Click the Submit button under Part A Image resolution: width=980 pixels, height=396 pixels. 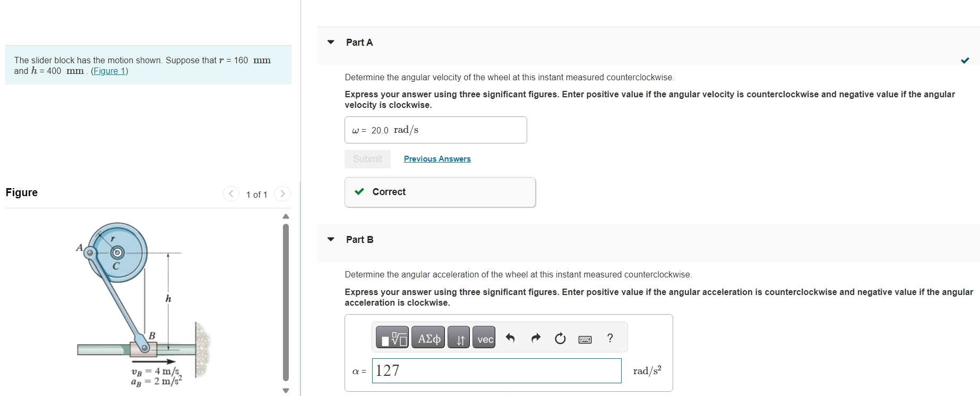point(367,158)
